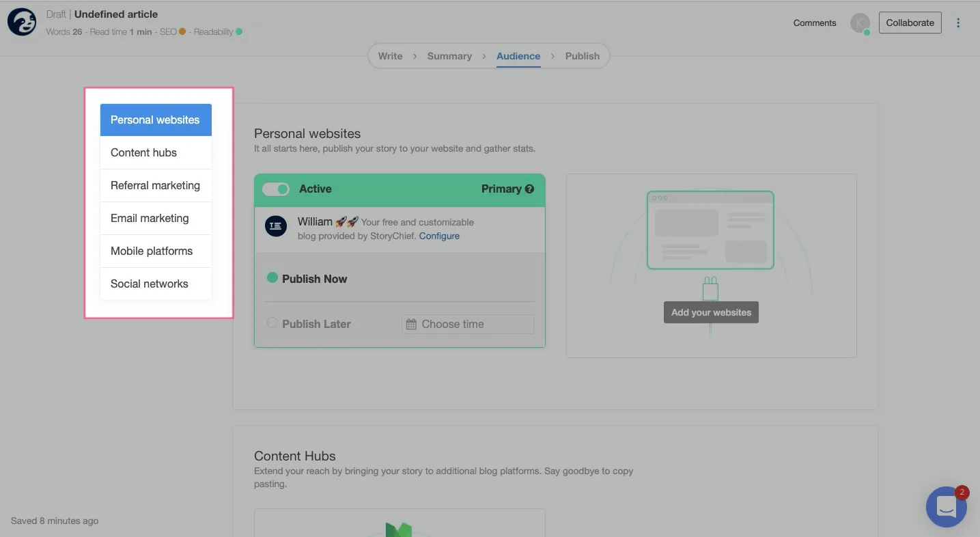Image resolution: width=980 pixels, height=537 pixels.
Task: Open the three-dot more options menu
Action: click(x=958, y=23)
